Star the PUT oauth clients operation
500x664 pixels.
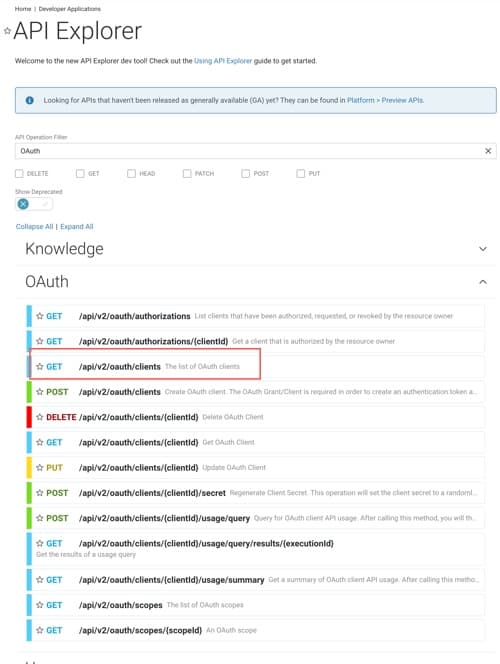click(40, 468)
